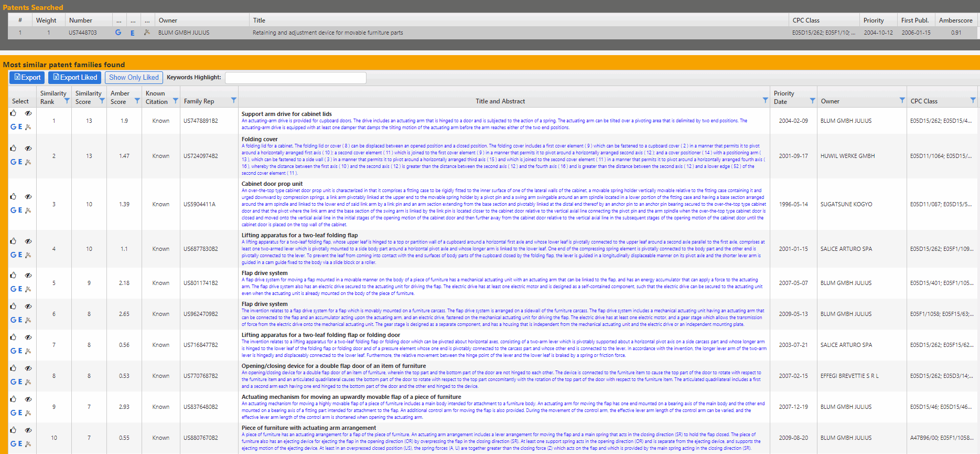This screenshot has height=454, width=980.
Task: Select family rep cell US7478891B2
Action: pos(201,121)
